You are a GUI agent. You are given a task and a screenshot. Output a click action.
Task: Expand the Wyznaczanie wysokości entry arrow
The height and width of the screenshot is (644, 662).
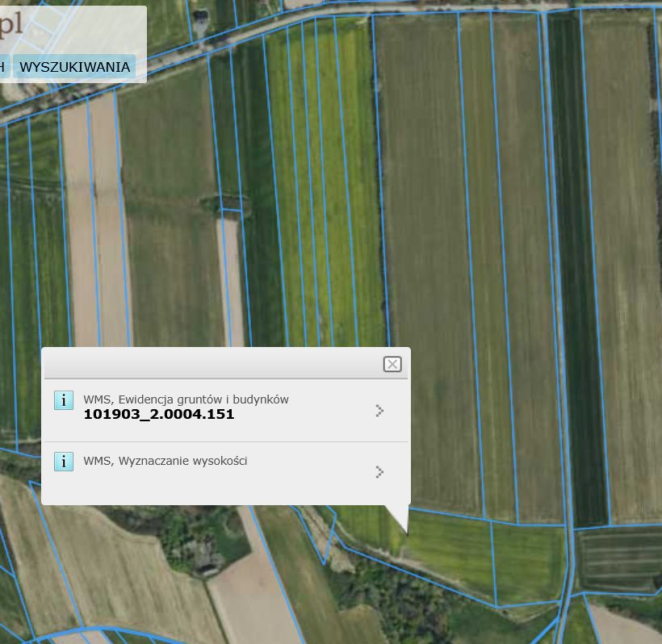tap(379, 472)
